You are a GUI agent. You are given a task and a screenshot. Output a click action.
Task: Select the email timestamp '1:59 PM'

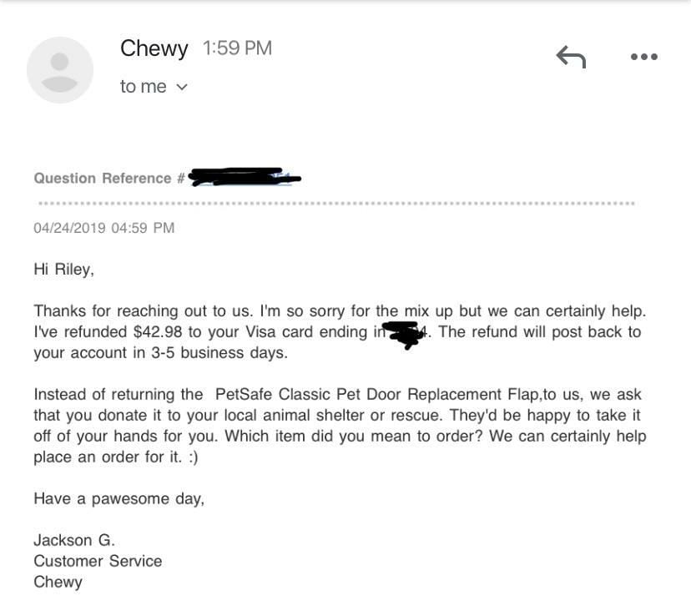pos(236,48)
